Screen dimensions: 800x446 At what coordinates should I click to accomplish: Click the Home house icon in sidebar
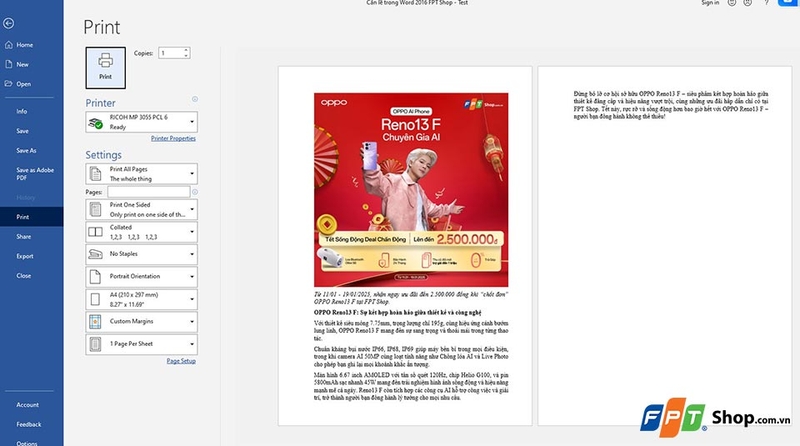pyautogui.click(x=9, y=45)
